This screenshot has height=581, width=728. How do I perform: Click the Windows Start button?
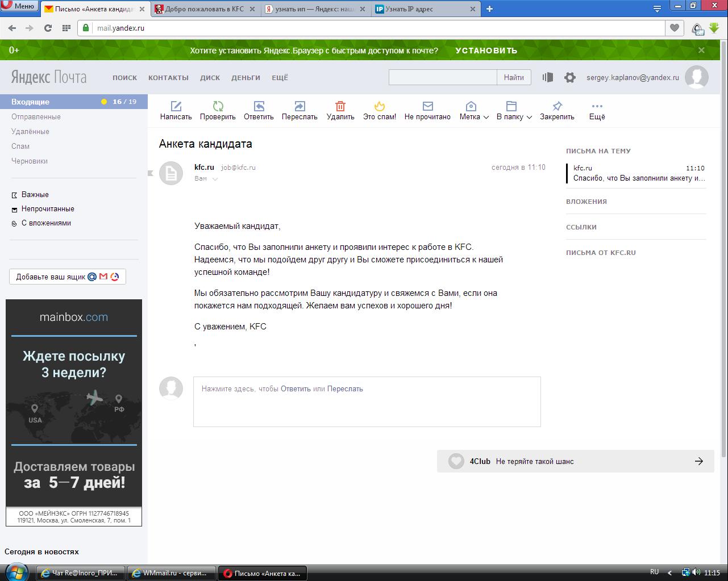pos(16,571)
